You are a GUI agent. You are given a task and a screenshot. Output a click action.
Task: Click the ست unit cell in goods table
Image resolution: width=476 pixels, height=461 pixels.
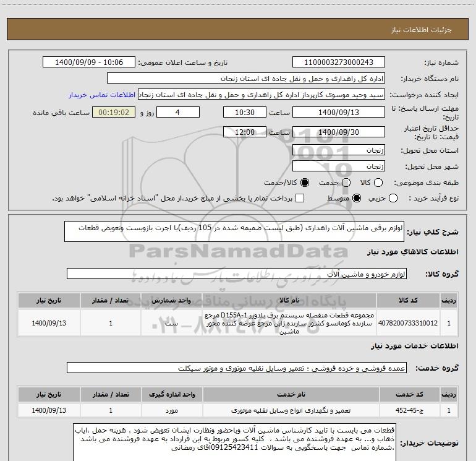pos(171,323)
